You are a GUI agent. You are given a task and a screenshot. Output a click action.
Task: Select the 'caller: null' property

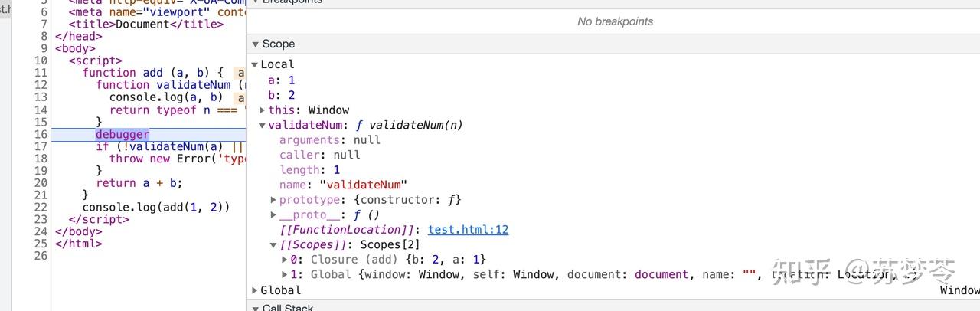pyautogui.click(x=319, y=155)
